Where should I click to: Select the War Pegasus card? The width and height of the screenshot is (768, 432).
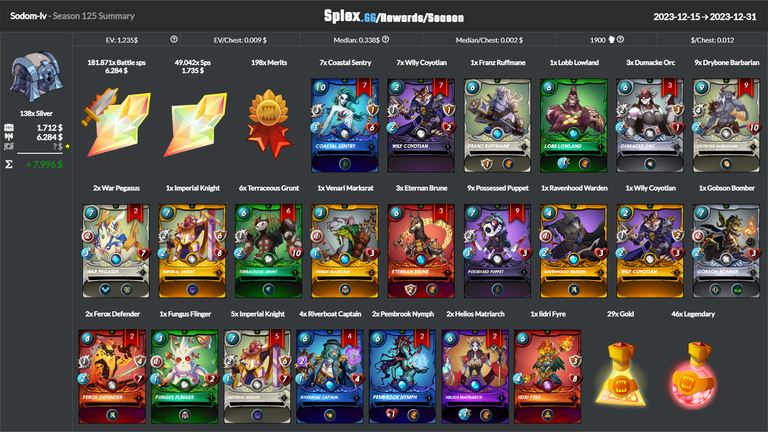[x=116, y=251]
